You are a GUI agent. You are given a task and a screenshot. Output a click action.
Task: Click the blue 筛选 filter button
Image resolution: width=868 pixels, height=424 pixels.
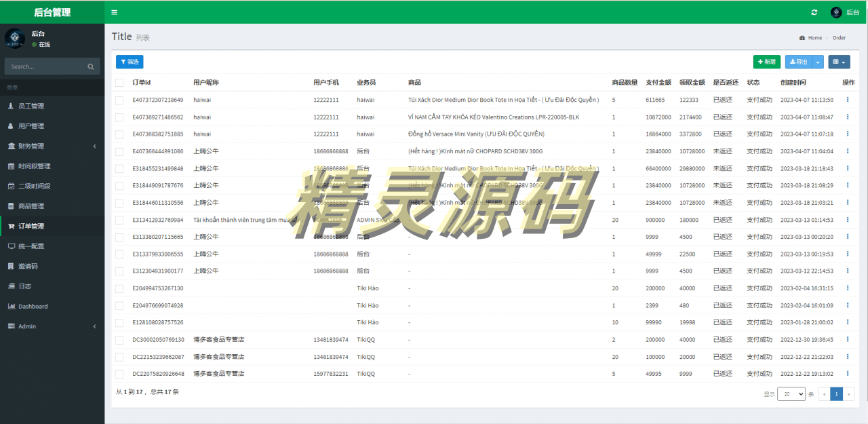pos(130,62)
